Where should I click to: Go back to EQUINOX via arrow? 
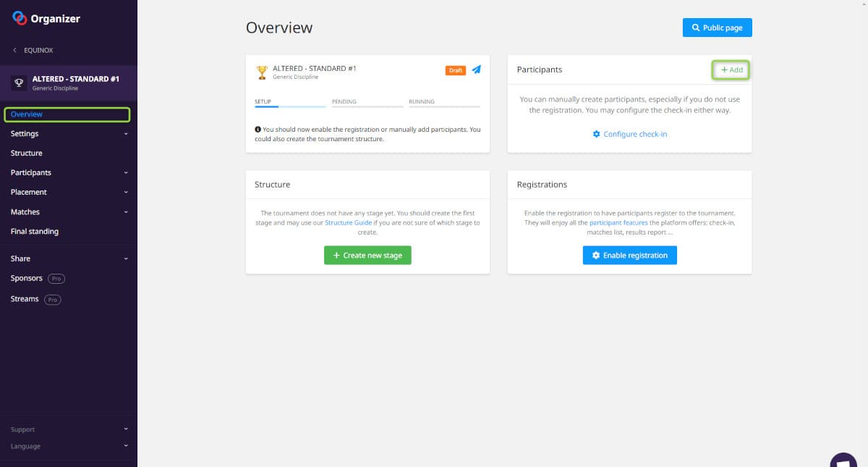[x=15, y=51]
